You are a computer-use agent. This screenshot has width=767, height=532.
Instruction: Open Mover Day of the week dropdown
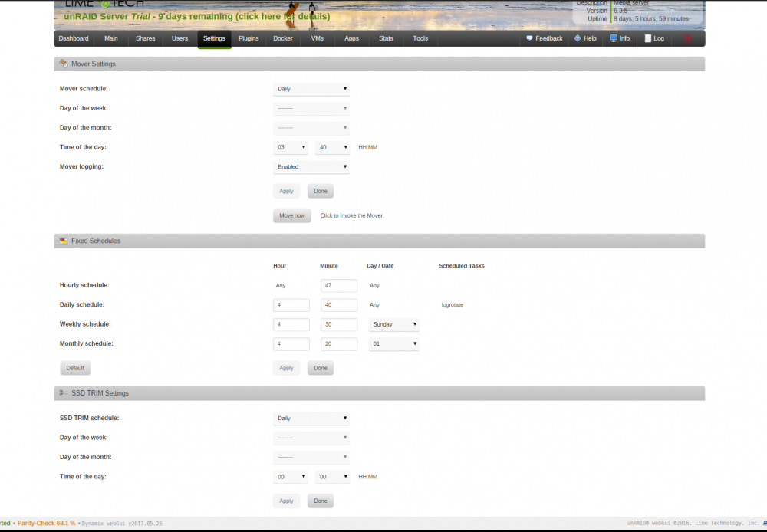[311, 109]
